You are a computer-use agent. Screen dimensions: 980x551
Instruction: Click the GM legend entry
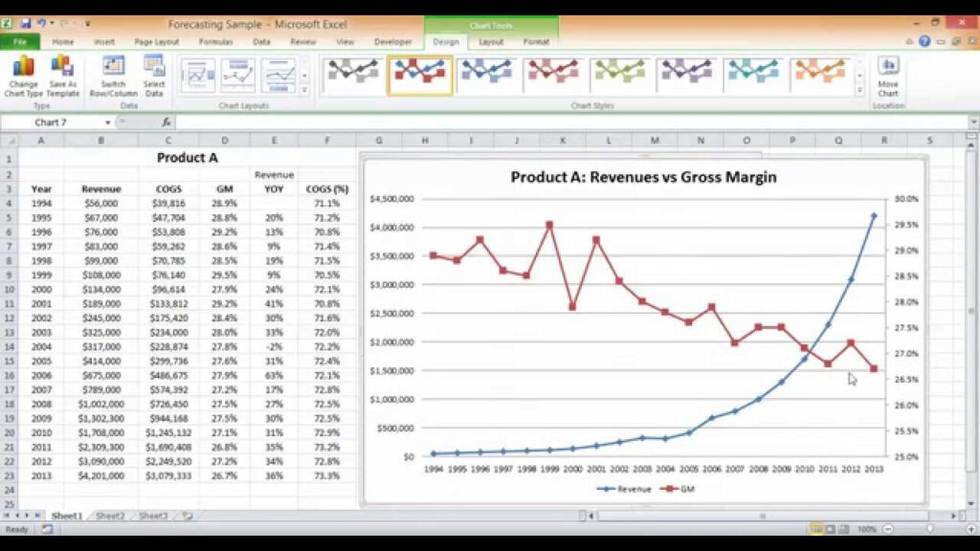coord(679,489)
